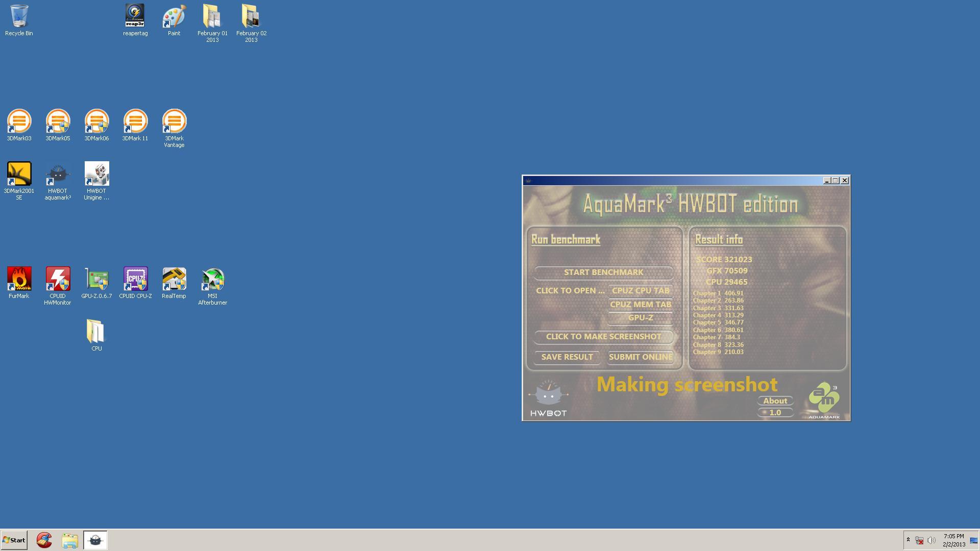Select the February 01 2013 folder

click(x=212, y=23)
